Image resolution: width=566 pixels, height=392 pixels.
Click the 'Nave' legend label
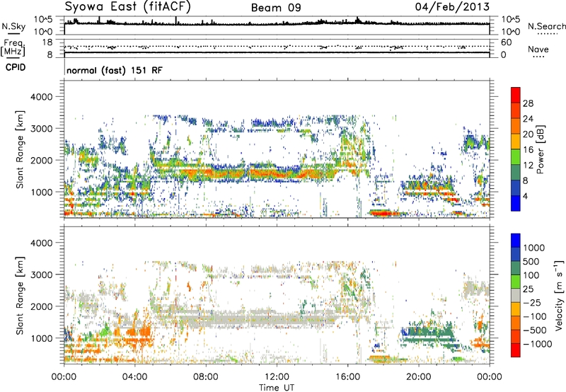(x=538, y=50)
